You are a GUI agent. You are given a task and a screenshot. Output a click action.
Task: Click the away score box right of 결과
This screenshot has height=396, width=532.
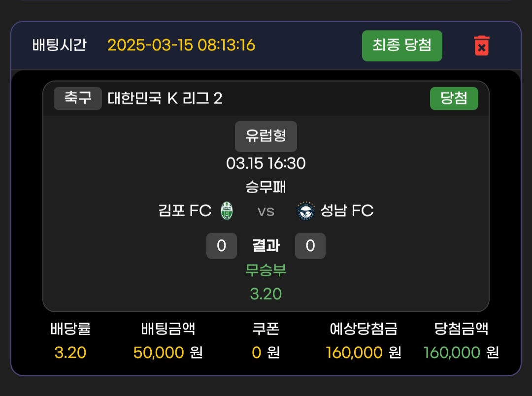pyautogui.click(x=310, y=245)
